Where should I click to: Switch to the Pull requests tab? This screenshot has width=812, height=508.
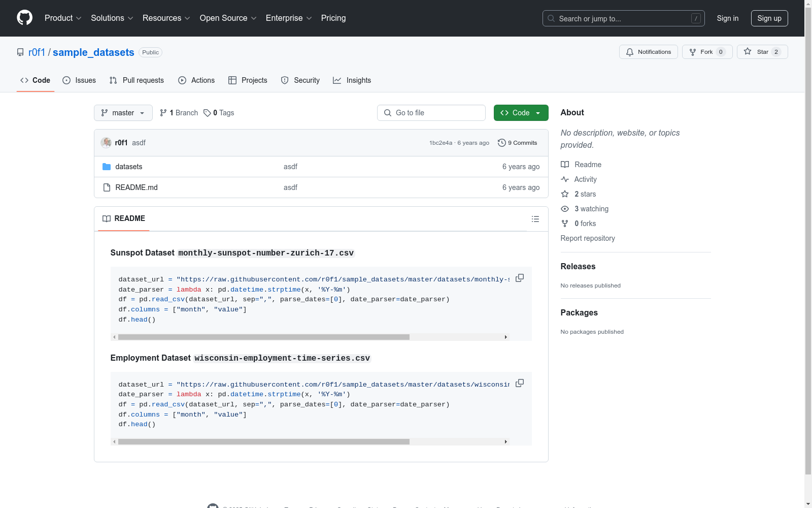137,80
